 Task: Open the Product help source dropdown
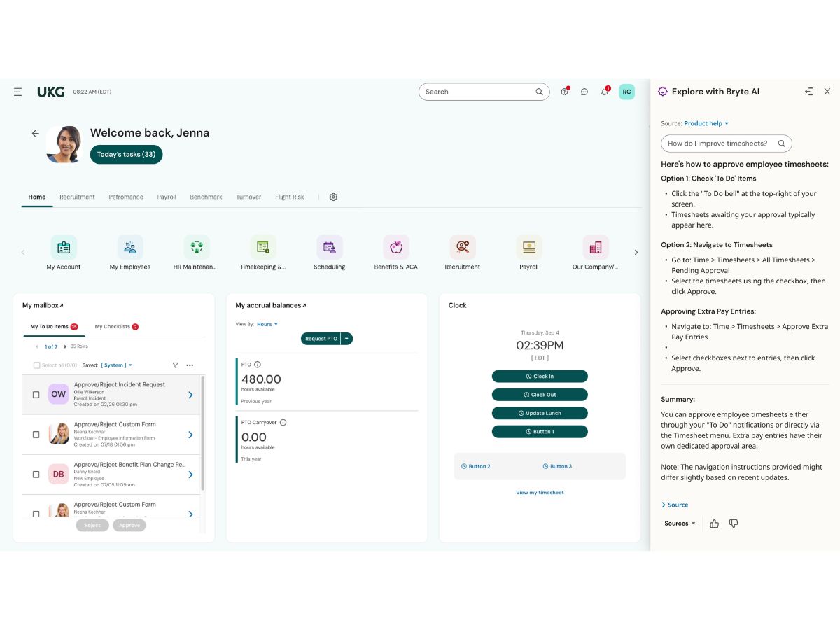[x=706, y=123]
